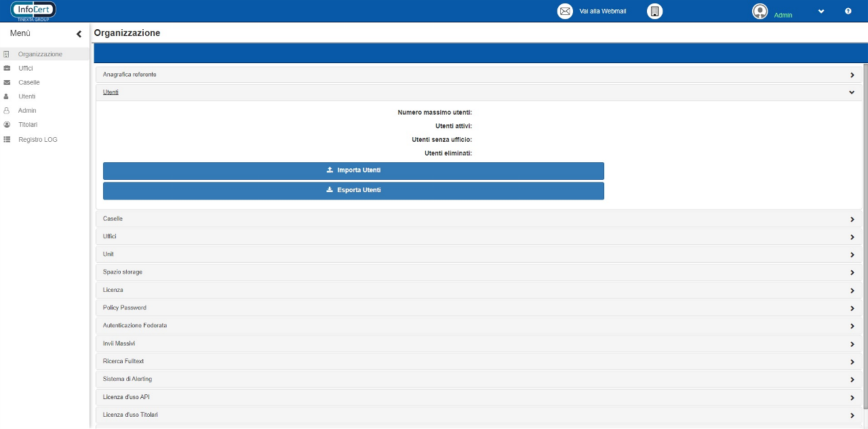Click the Caselle envelope icon in sidebar
The height and width of the screenshot is (429, 868).
tap(7, 82)
